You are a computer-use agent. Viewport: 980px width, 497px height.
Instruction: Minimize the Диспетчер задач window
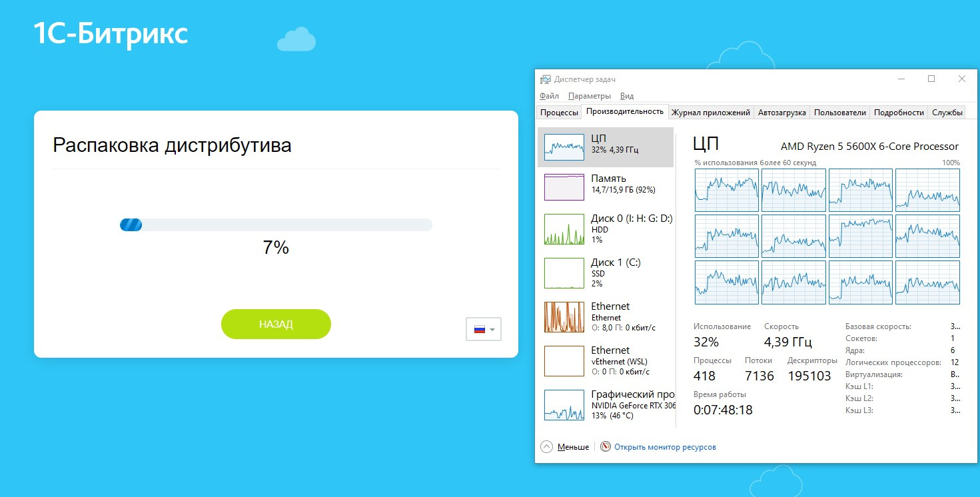[x=901, y=79]
